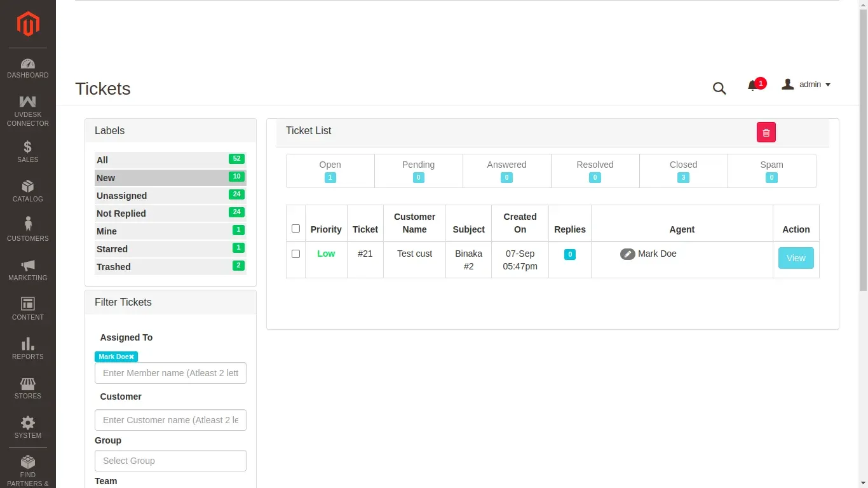Switch to the Resolved status tab
The height and width of the screenshot is (488, 868).
(x=595, y=171)
